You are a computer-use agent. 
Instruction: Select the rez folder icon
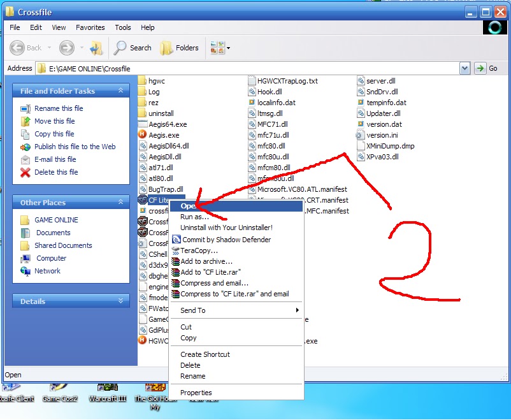point(142,103)
